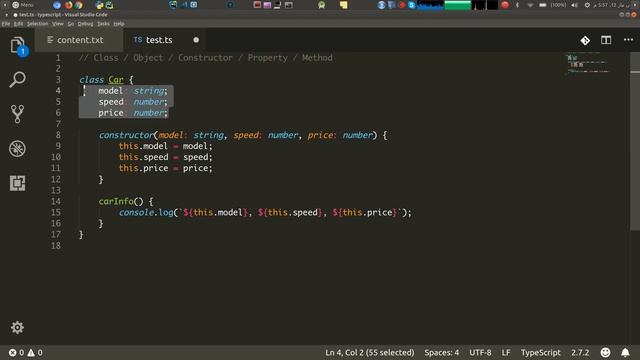This screenshot has width=640, height=360.
Task: Click the code minimap preview
Action: (x=588, y=63)
